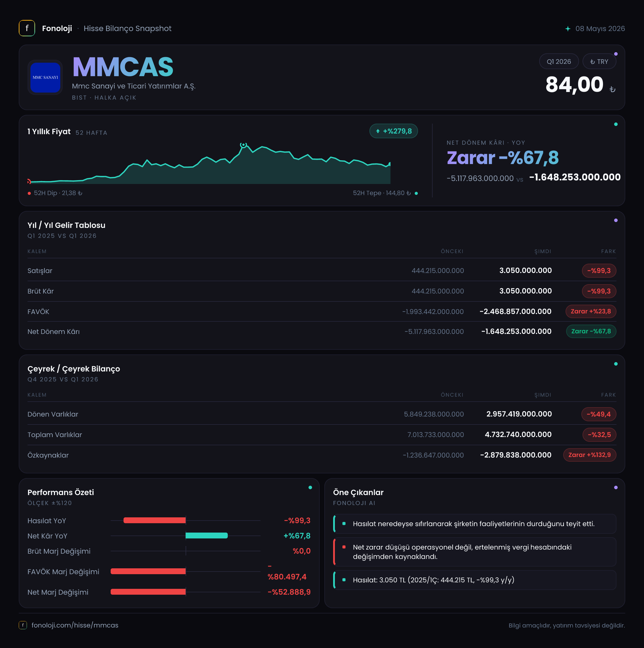Image resolution: width=644 pixels, height=648 pixels.
Task: Click the '08 Mayıs 2026' date text
Action: 600,28
